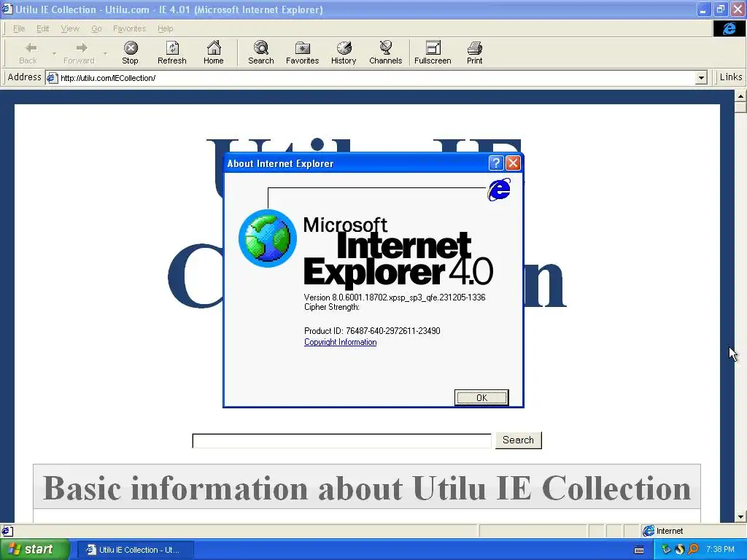Select the Utilu IE Collection taskbar button
The height and width of the screenshot is (560, 747).
[x=135, y=550]
